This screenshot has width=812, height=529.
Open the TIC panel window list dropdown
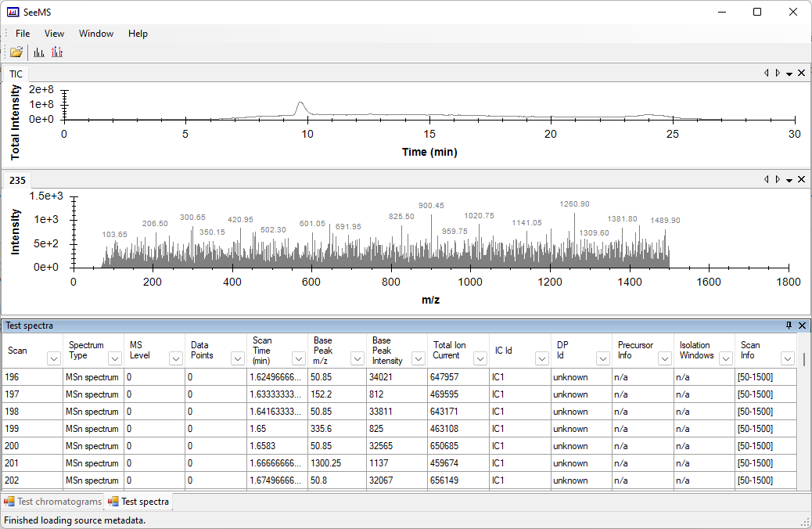pos(789,74)
